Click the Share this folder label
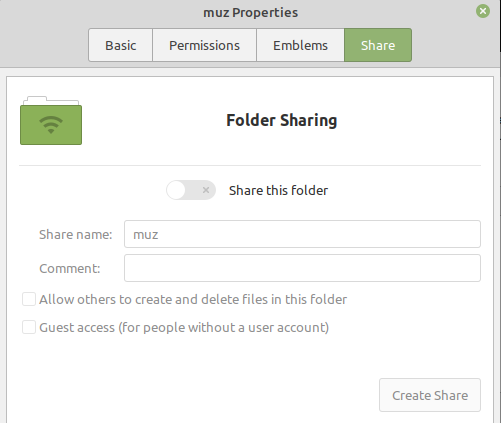 [278, 190]
